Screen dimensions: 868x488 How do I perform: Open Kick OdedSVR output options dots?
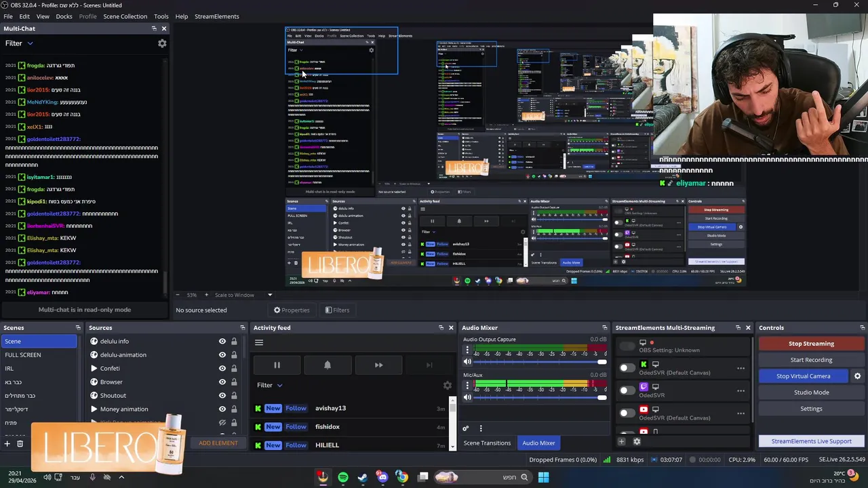[741, 368]
